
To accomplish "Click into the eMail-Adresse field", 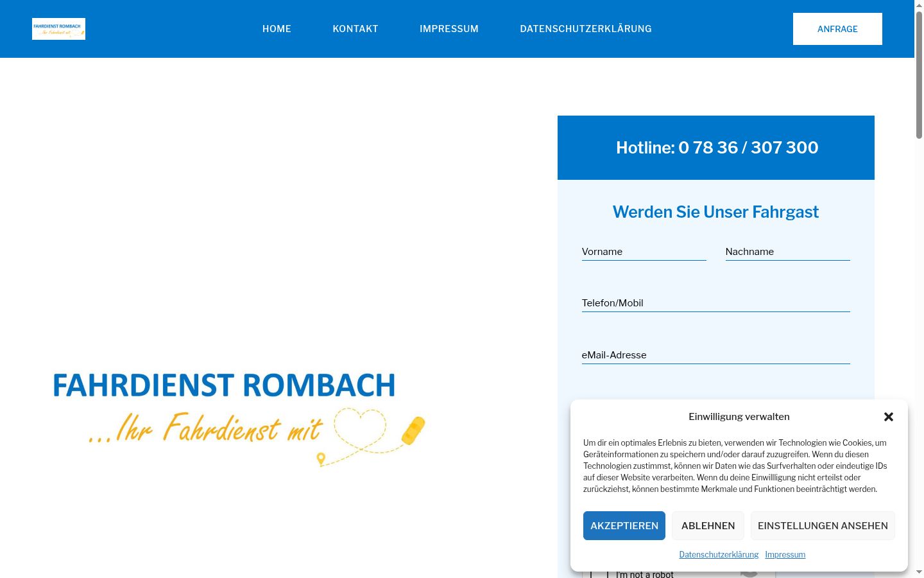I will (x=715, y=355).
